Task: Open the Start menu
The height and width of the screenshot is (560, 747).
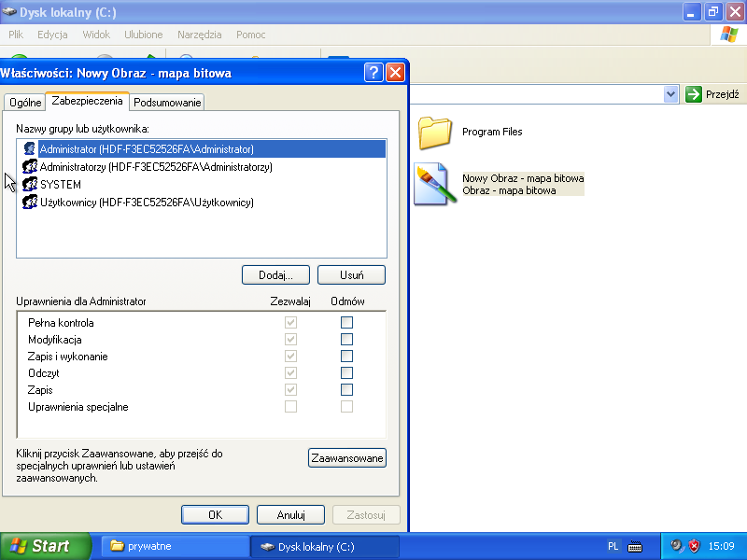Action: point(46,546)
